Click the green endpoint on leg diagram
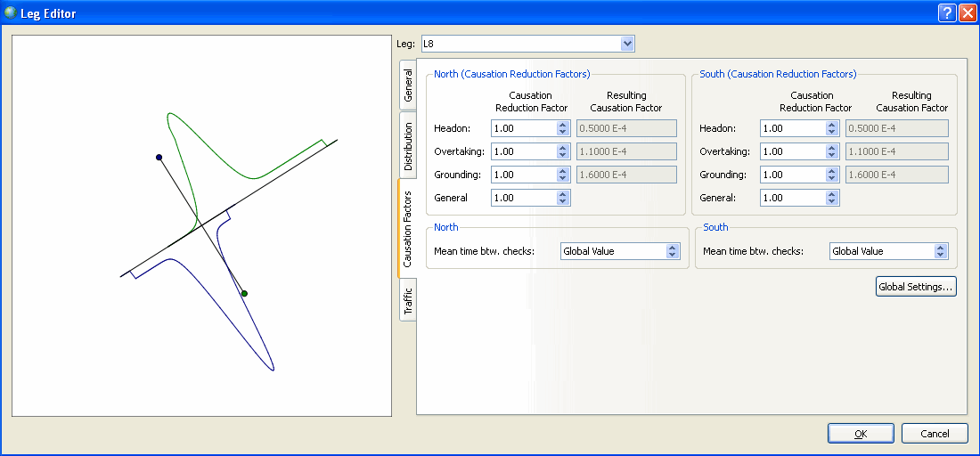 click(x=244, y=293)
